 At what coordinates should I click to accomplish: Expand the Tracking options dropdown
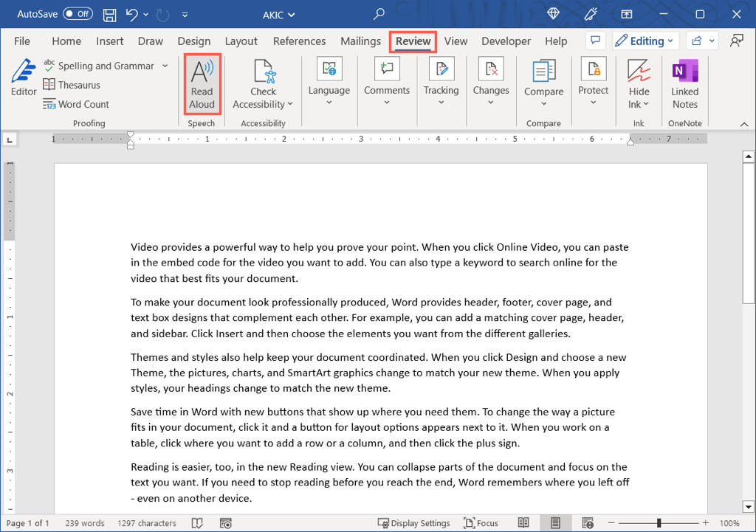tap(441, 103)
